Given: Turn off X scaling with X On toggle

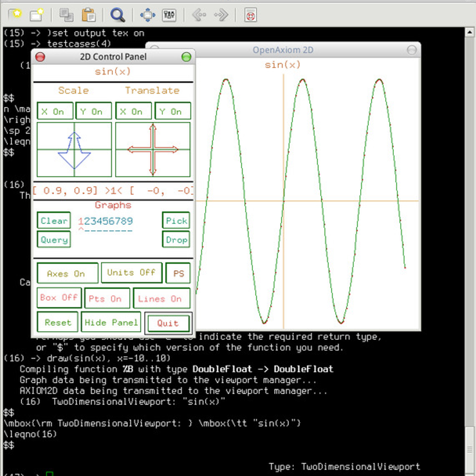Looking at the screenshot, I should pos(55,111).
